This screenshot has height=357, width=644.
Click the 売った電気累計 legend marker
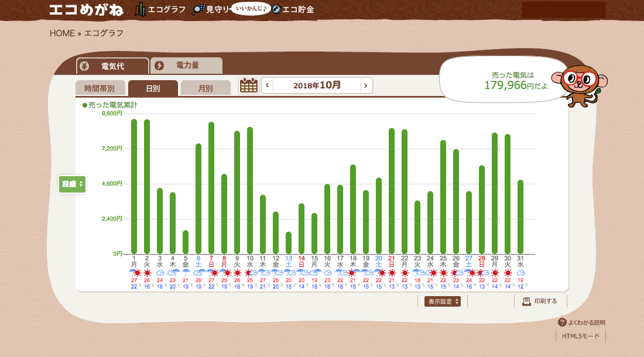pos(85,105)
